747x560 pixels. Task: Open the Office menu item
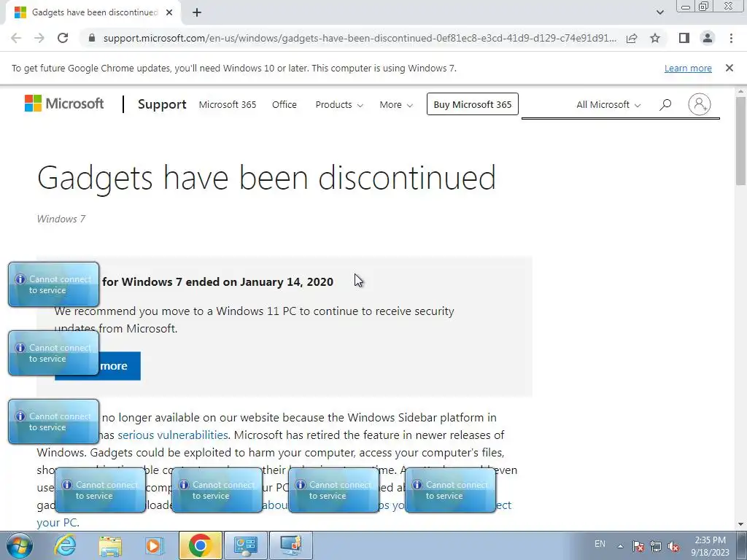pos(285,105)
